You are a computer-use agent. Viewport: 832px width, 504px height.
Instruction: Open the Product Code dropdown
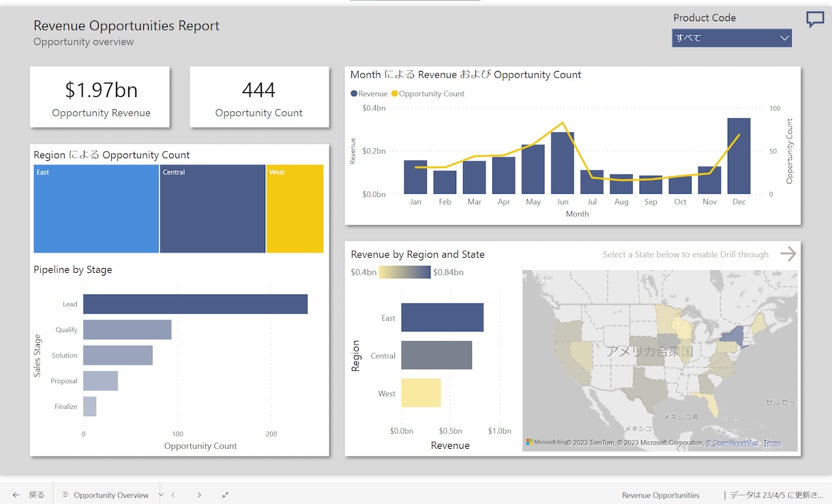point(732,38)
